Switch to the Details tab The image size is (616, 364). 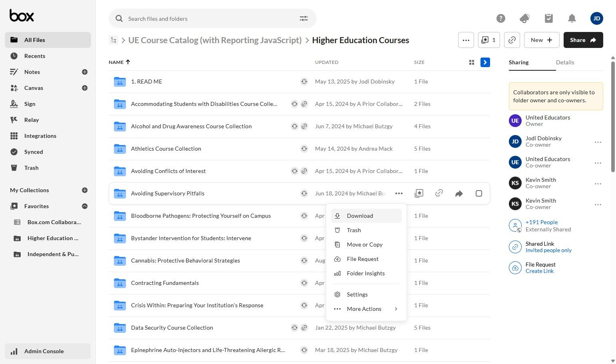[565, 62]
